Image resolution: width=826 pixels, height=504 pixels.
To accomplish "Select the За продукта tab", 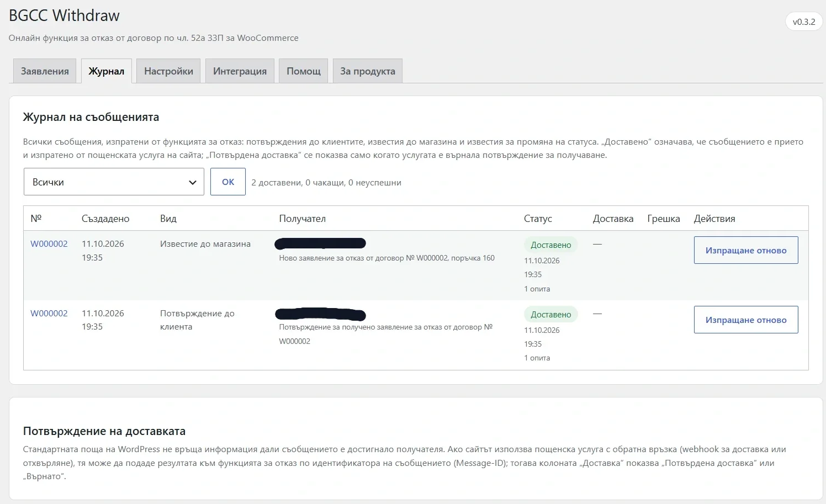I will coord(368,71).
